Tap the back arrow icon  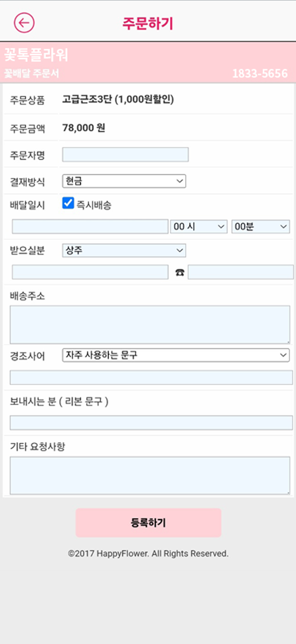(24, 23)
